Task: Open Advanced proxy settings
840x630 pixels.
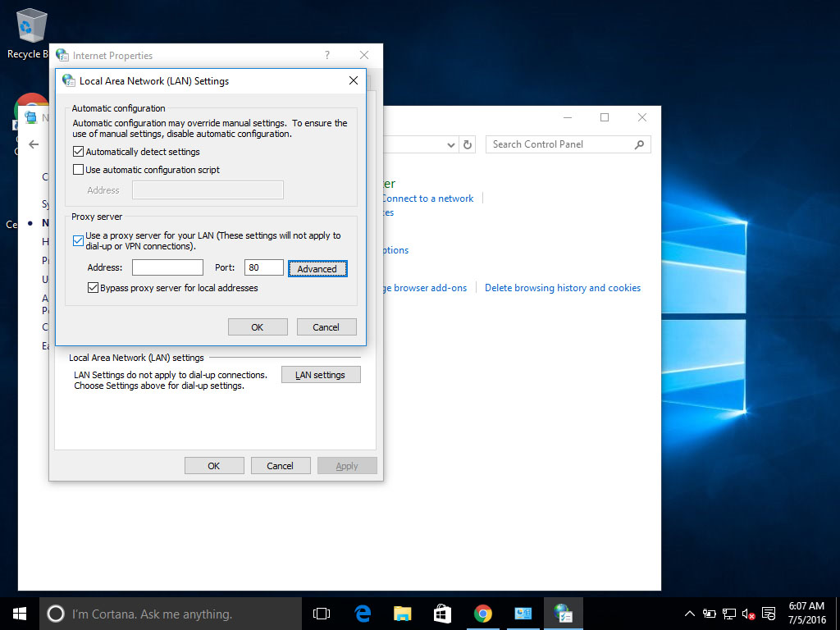Action: tap(317, 268)
